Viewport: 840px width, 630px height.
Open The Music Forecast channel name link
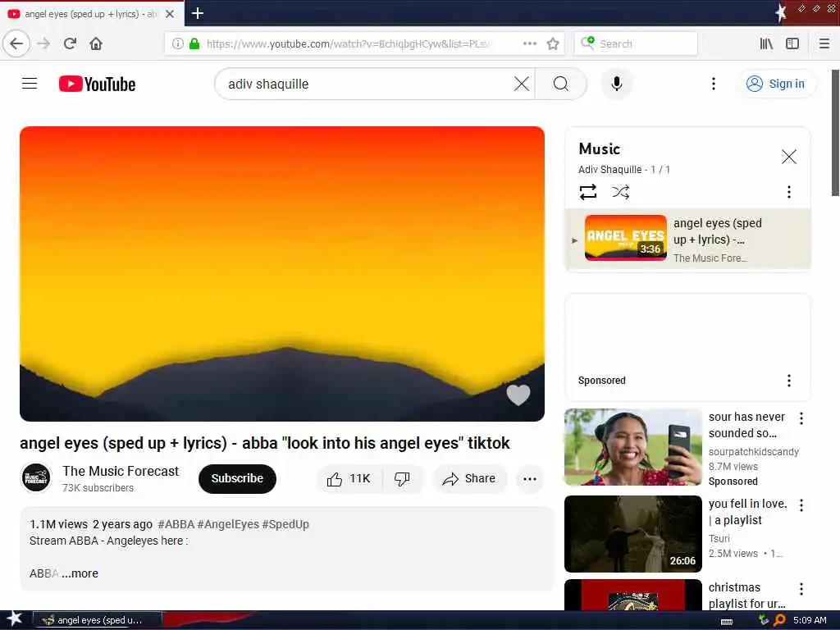(121, 471)
